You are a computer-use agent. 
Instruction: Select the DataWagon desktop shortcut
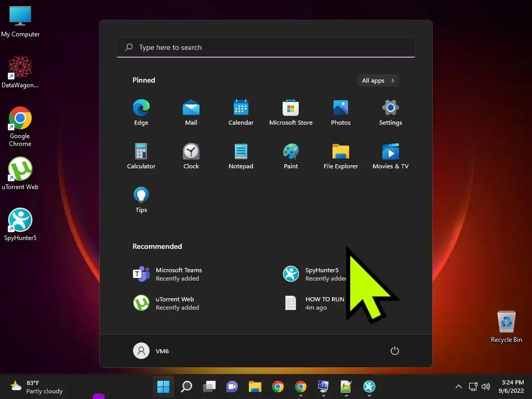coord(20,72)
